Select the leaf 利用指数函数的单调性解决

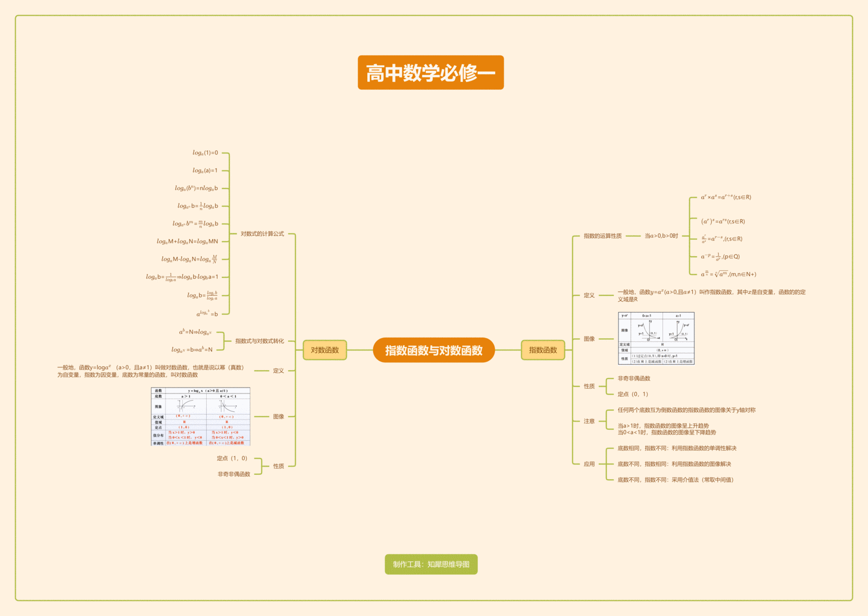pyautogui.click(x=677, y=448)
